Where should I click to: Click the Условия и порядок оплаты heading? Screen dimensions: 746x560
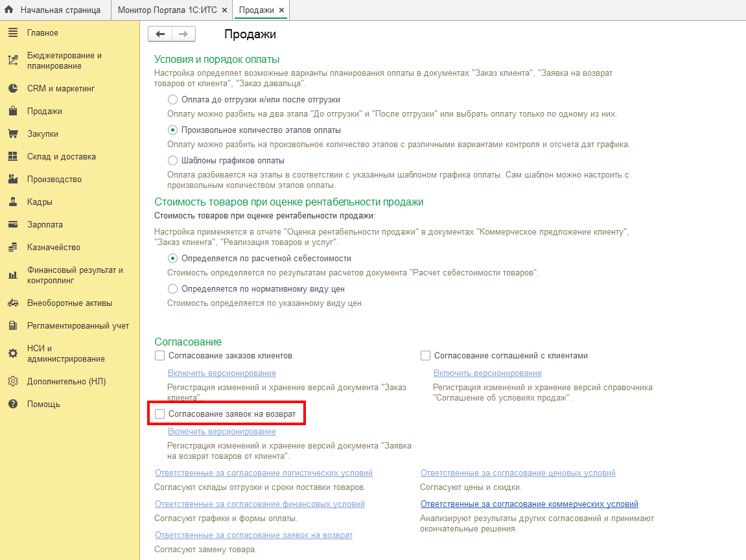pyautogui.click(x=216, y=60)
